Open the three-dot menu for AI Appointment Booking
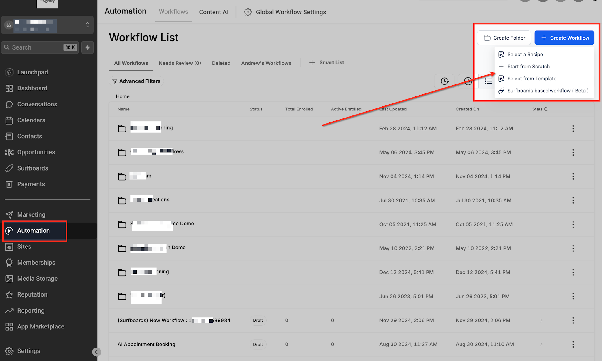Viewport: 602px width, 361px height. point(573,344)
